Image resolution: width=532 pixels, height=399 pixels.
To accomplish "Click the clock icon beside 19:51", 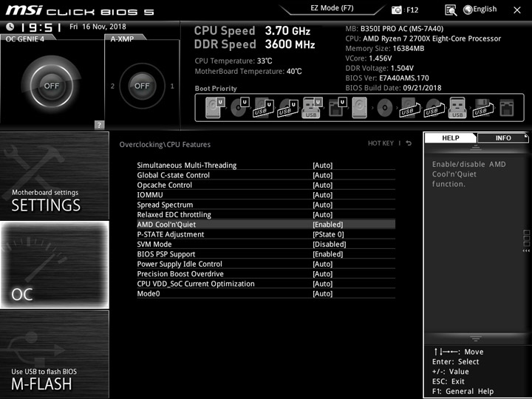I will point(10,27).
